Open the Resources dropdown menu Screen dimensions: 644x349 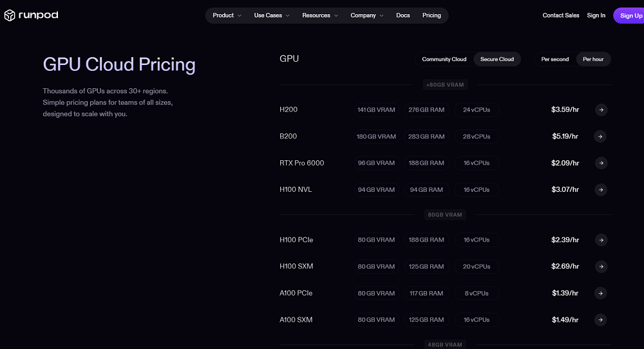[320, 15]
